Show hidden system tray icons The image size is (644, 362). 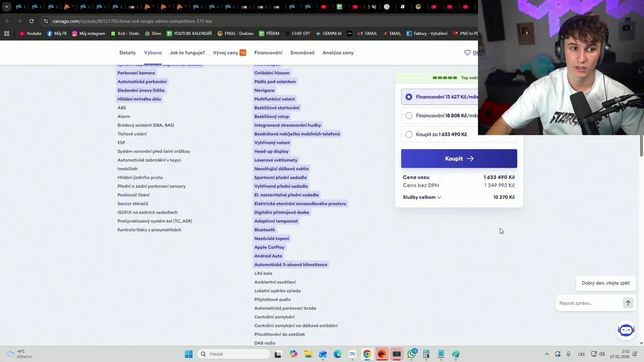tap(547, 354)
